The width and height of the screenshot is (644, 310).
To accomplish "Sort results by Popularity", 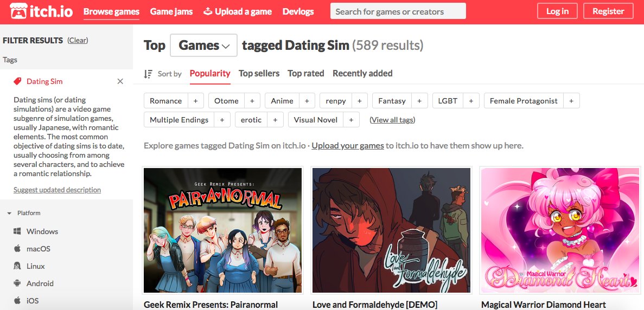I will [x=210, y=73].
